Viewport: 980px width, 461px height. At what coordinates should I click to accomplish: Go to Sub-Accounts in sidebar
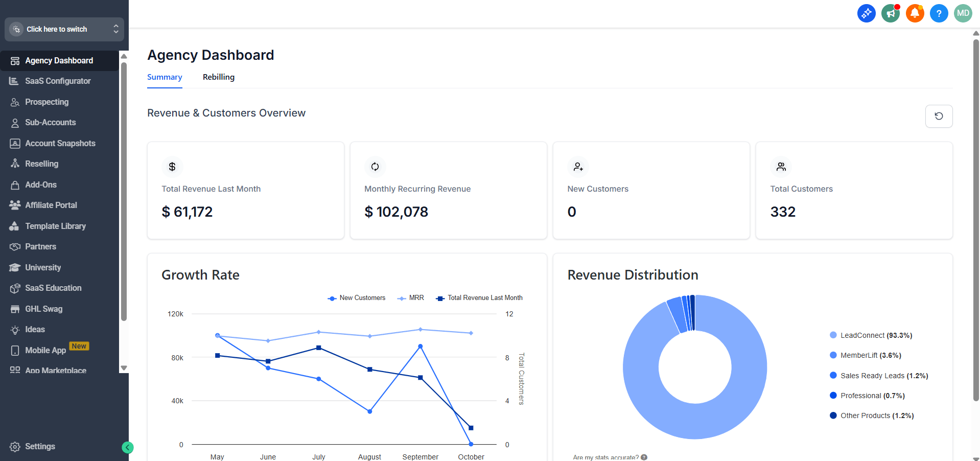pos(51,122)
